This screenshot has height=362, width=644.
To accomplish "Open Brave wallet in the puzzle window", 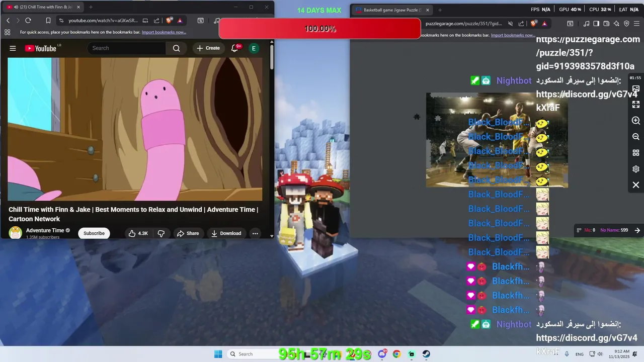I will click(606, 24).
